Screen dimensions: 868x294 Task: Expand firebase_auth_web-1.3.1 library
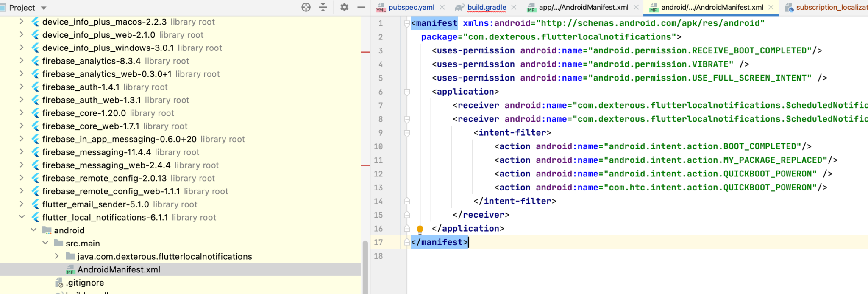pos(22,100)
